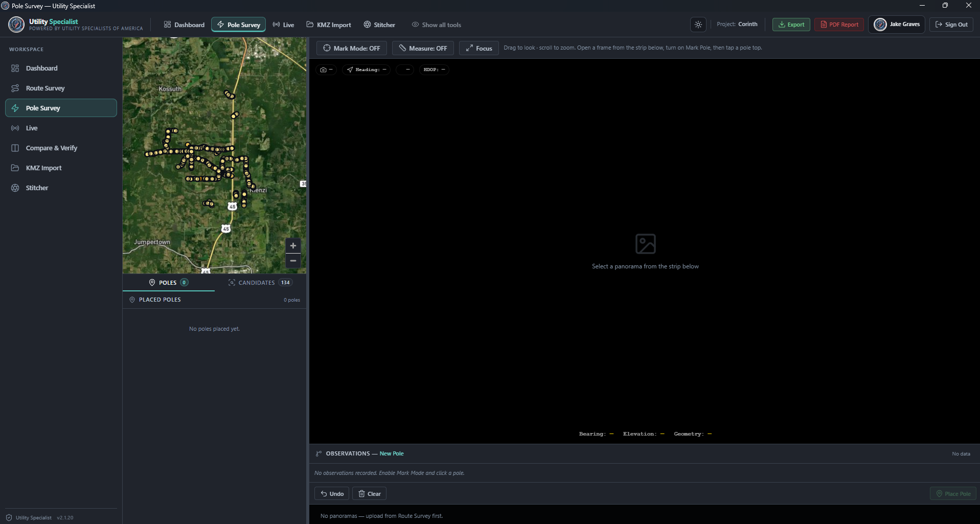980x524 pixels.
Task: Select Pole Survey in the sidebar
Action: (61, 108)
